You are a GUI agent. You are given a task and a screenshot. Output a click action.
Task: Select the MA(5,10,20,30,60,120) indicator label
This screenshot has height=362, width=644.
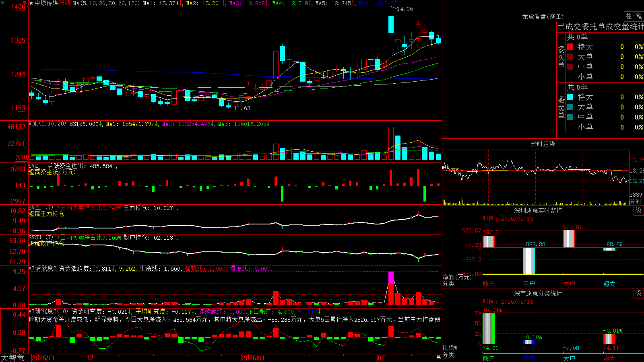pyautogui.click(x=107, y=3)
